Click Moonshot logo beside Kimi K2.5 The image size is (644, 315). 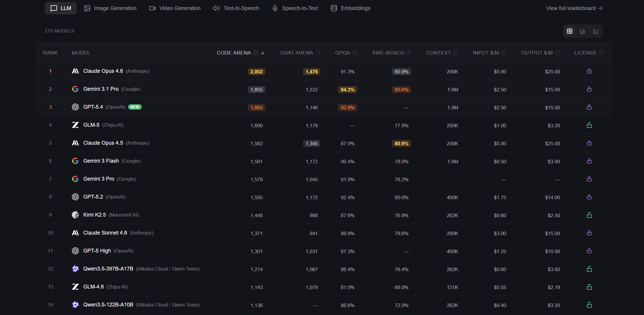[x=75, y=215]
